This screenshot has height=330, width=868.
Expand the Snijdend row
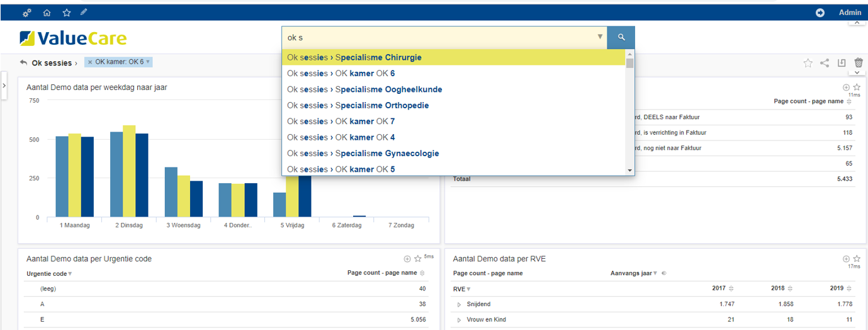pyautogui.click(x=459, y=305)
